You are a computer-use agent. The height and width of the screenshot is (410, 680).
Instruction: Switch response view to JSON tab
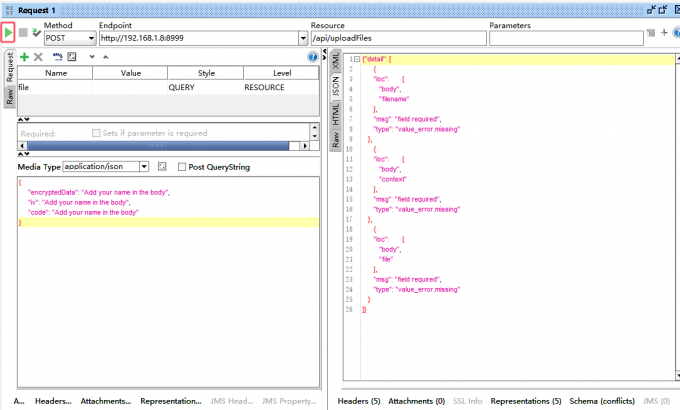tap(336, 86)
